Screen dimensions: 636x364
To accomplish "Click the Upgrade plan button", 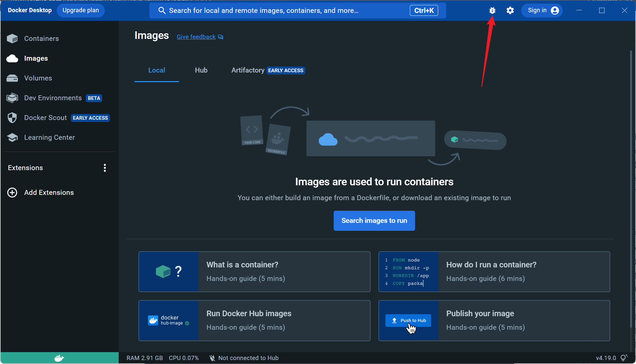I will (x=81, y=10).
